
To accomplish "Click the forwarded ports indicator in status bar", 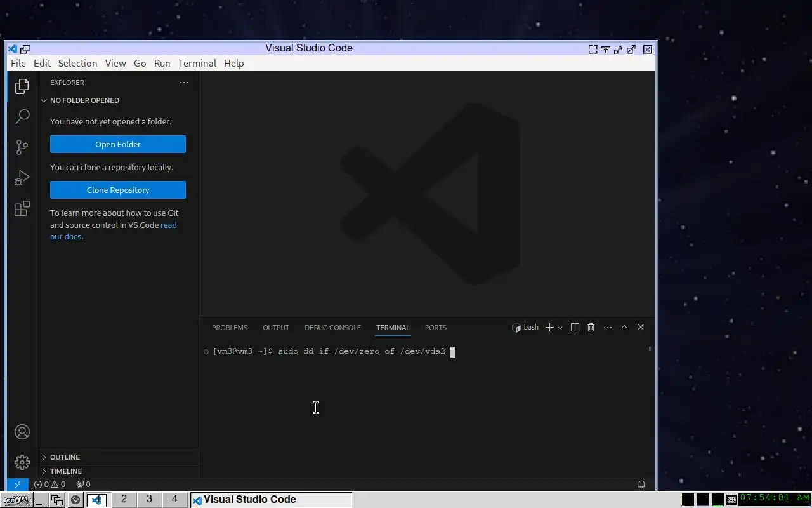I will click(83, 485).
